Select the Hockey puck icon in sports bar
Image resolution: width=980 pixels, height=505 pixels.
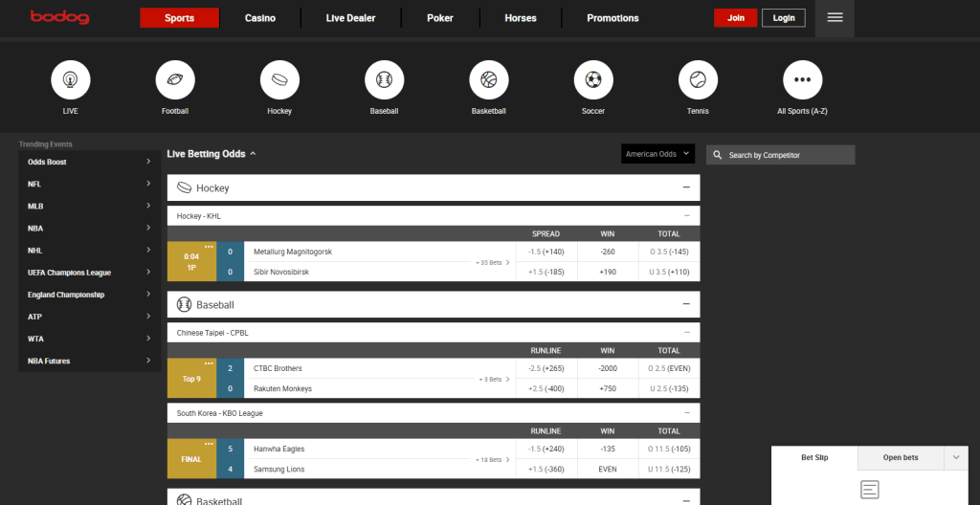point(279,80)
